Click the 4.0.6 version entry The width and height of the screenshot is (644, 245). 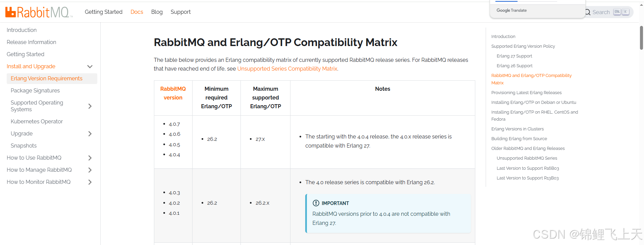click(x=174, y=134)
